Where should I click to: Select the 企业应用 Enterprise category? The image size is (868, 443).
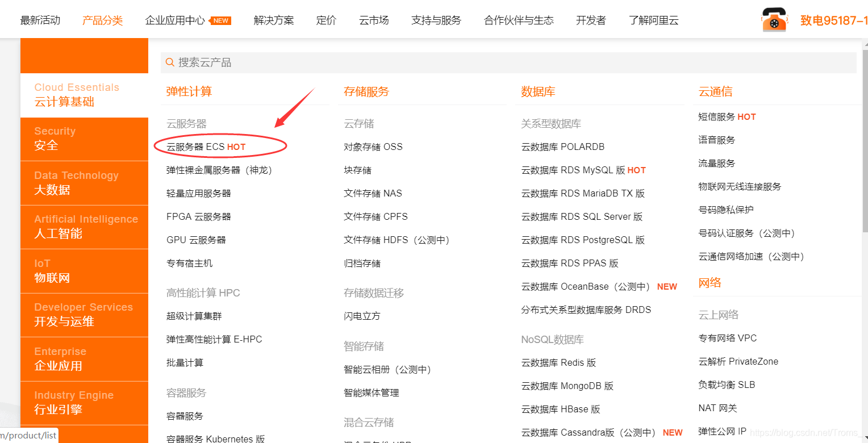(x=84, y=359)
